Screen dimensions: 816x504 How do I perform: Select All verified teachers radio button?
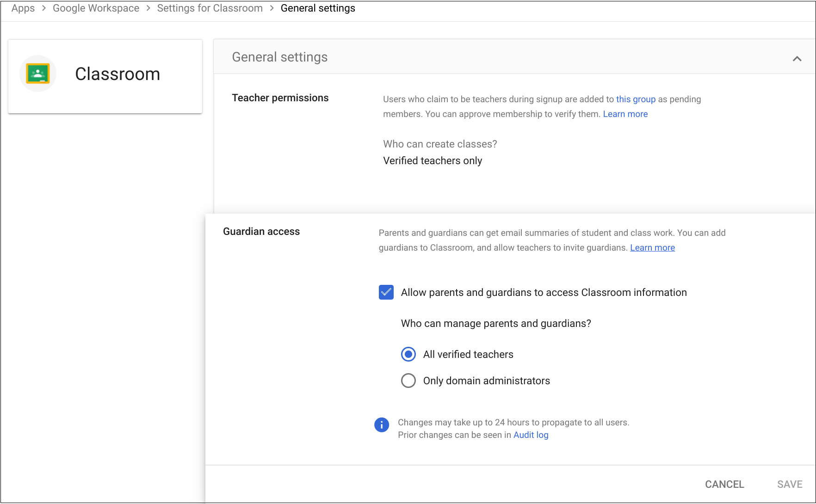coord(408,355)
